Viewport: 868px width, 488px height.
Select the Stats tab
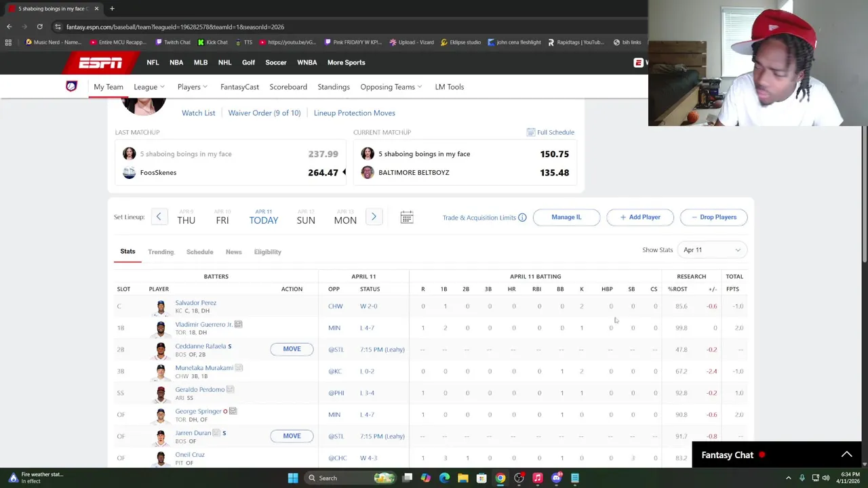[x=127, y=251]
